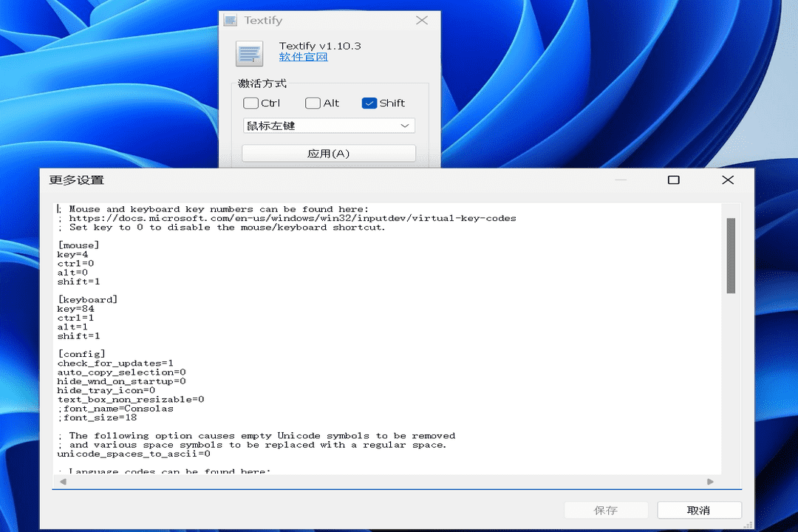This screenshot has width=798, height=532.
Task: Click the 保存 button
Action: click(x=606, y=510)
